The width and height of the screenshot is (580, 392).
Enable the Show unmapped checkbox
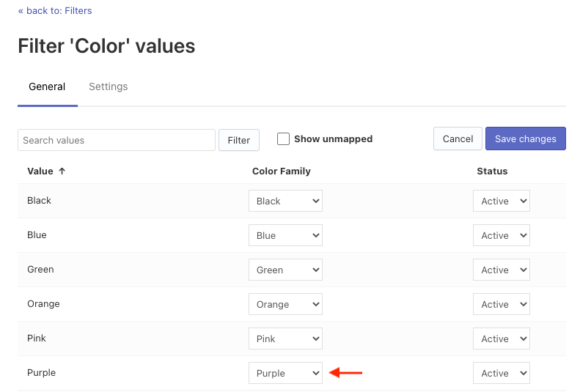[284, 139]
